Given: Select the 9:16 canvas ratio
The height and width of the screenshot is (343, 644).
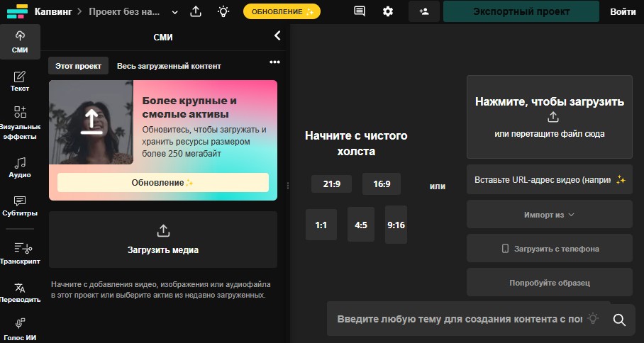Looking at the screenshot, I should [396, 225].
